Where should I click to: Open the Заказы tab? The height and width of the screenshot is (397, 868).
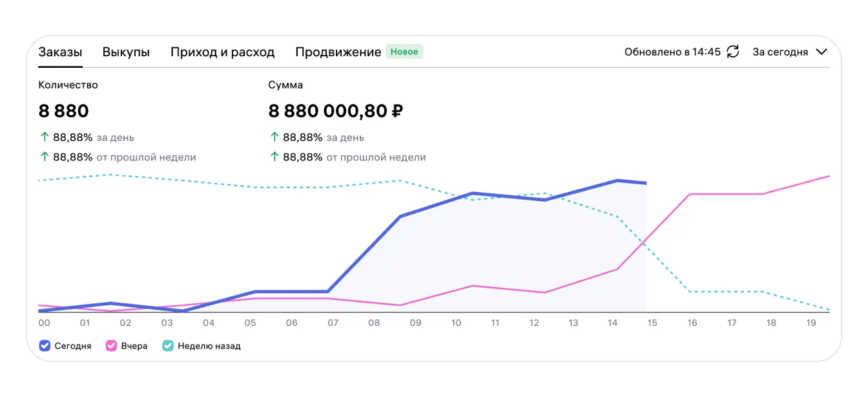tap(60, 52)
